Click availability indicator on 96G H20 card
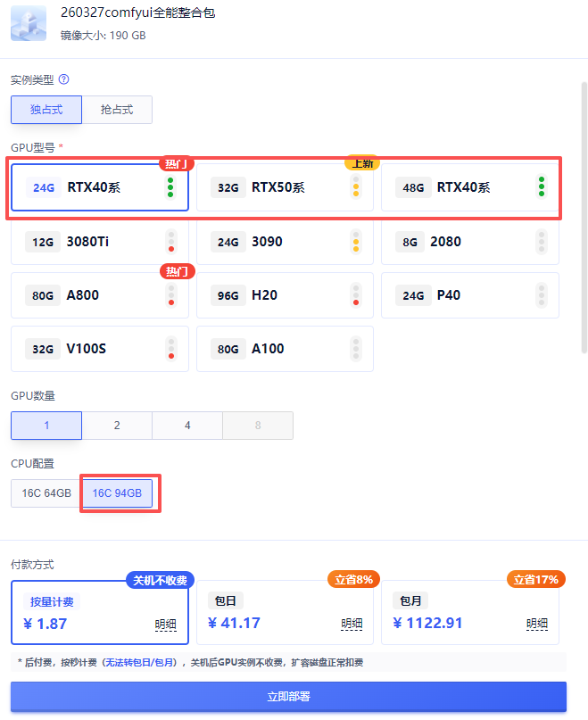This screenshot has width=588, height=720. (356, 294)
